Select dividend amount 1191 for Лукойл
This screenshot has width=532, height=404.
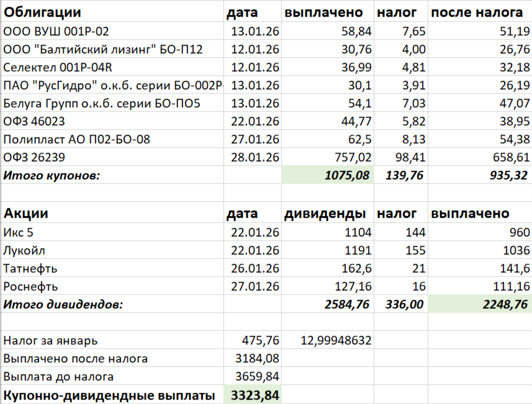[x=328, y=250]
